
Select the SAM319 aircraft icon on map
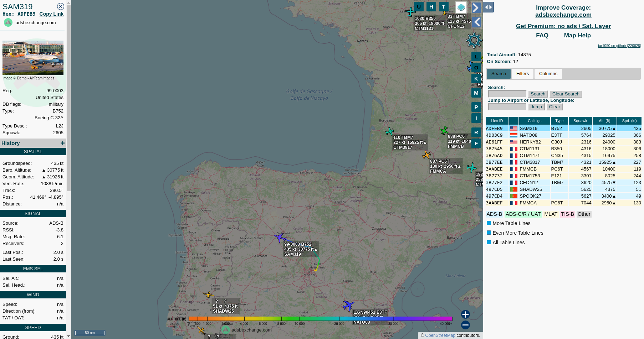[x=280, y=238]
